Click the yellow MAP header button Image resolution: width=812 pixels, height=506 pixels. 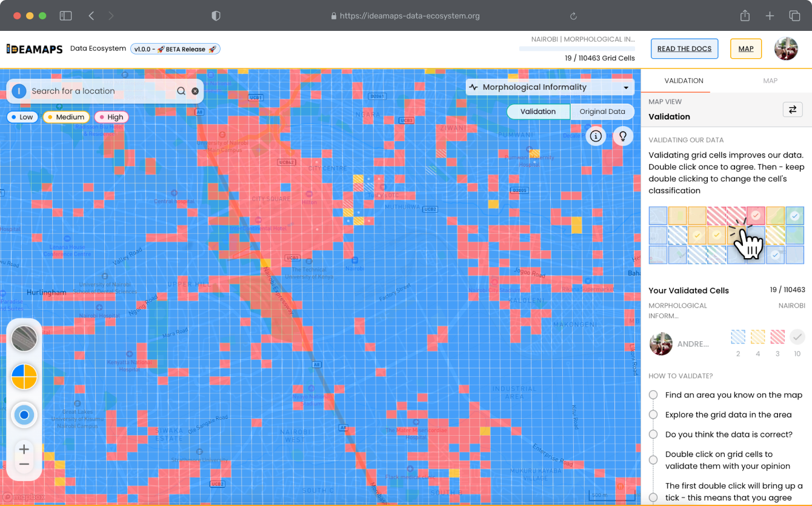click(745, 49)
